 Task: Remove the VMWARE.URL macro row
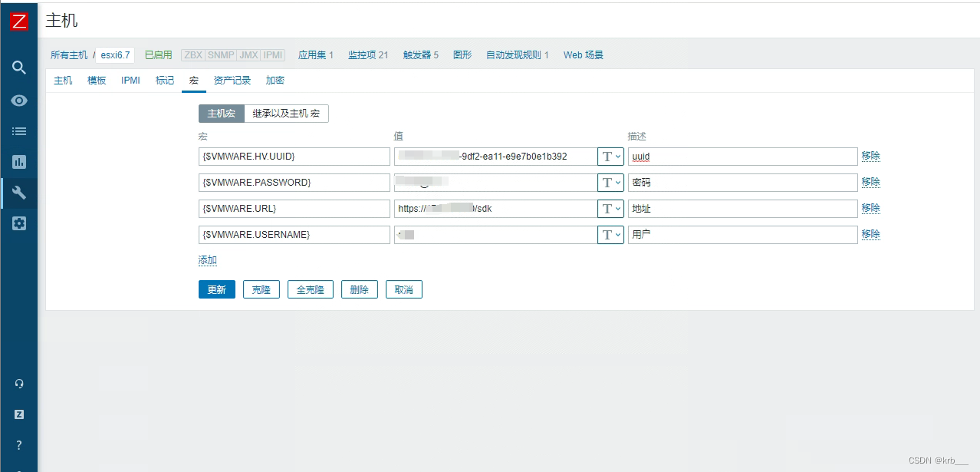click(871, 208)
